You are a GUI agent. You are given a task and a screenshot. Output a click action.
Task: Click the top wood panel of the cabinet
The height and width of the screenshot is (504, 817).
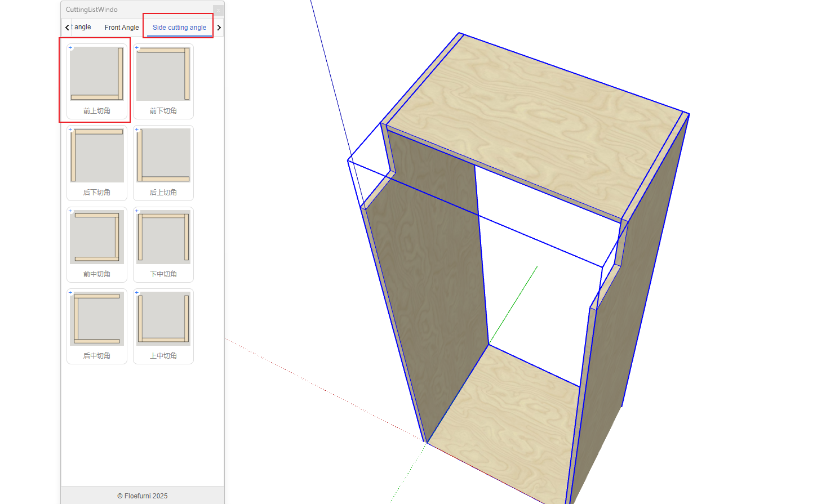point(535,124)
